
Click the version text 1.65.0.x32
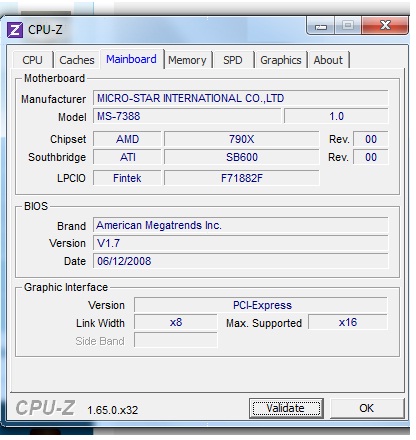[x=113, y=410]
